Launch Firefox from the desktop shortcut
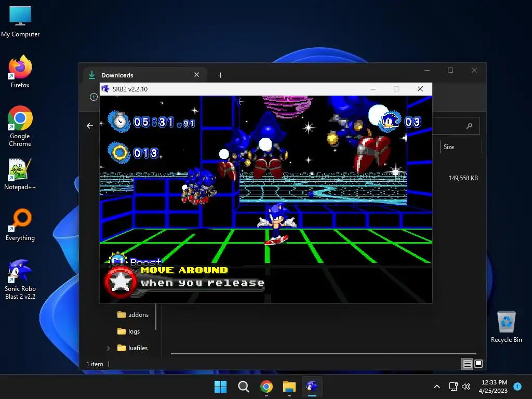 click(20, 72)
